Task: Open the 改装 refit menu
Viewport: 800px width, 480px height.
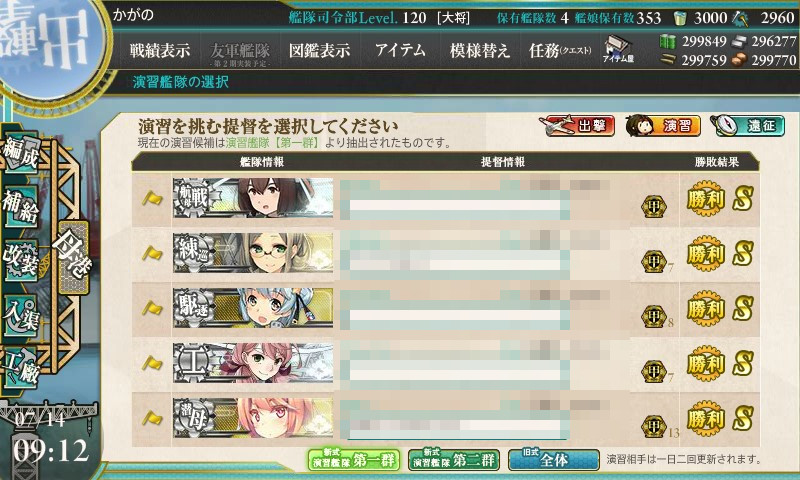Action: [21, 261]
